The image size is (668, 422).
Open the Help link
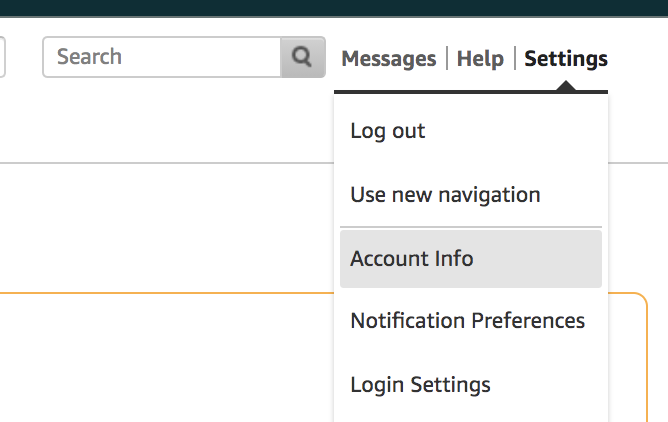480,58
